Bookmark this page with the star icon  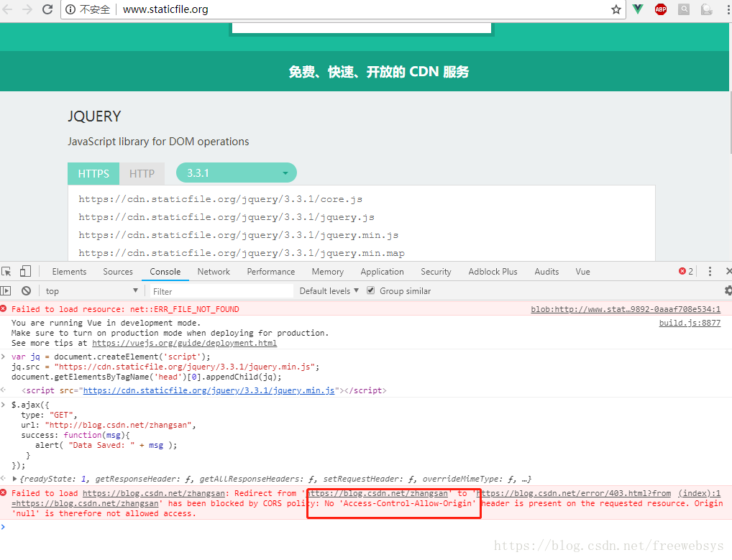click(x=616, y=9)
